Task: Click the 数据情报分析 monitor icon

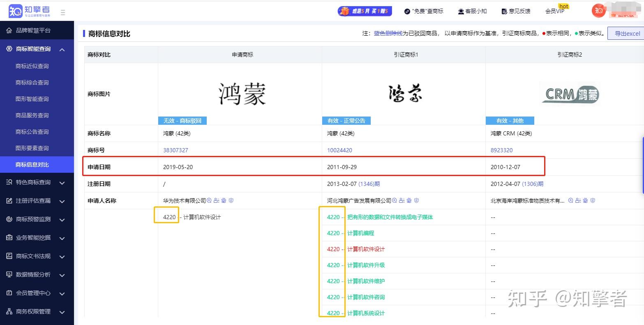Action: pos(9,275)
